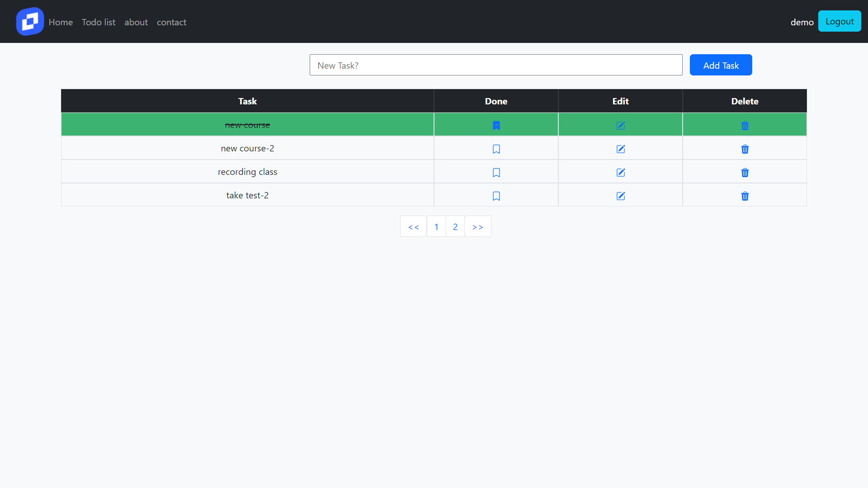Viewport: 868px width, 488px height.
Task: Unmark new course as done
Action: (496, 126)
